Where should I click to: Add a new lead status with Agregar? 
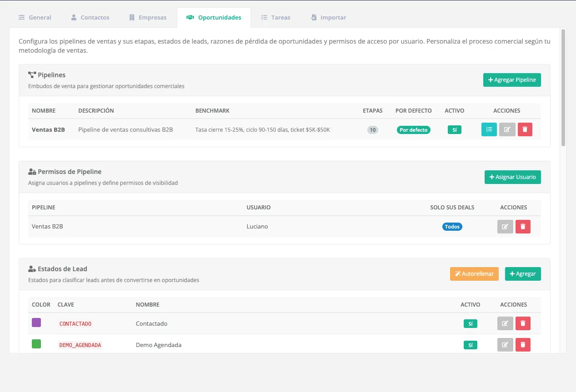(523, 274)
